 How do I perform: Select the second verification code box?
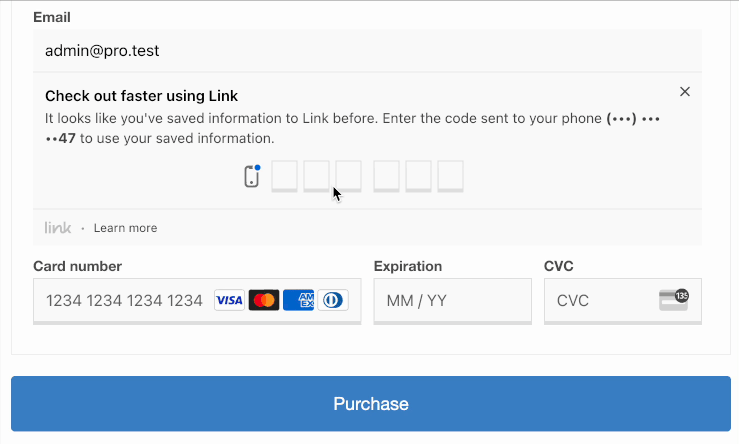pyautogui.click(x=317, y=176)
